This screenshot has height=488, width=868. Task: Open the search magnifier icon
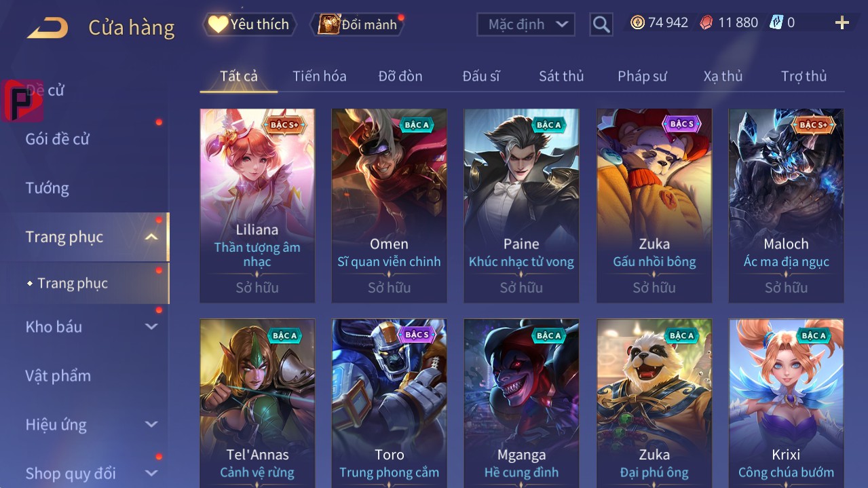[601, 24]
